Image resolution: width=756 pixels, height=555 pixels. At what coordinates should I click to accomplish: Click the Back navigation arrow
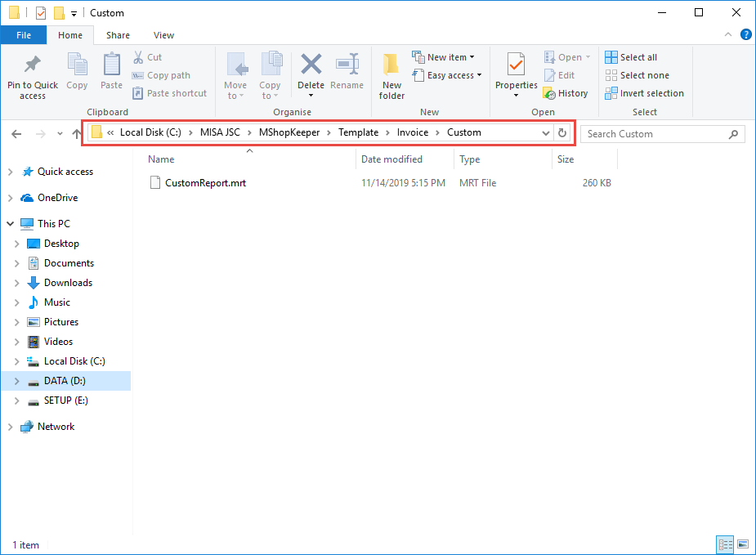(16, 134)
